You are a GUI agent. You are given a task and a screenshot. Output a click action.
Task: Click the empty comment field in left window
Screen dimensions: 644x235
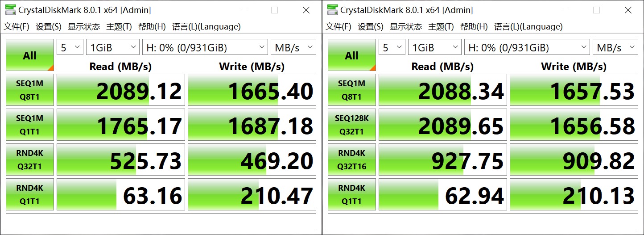click(x=161, y=221)
